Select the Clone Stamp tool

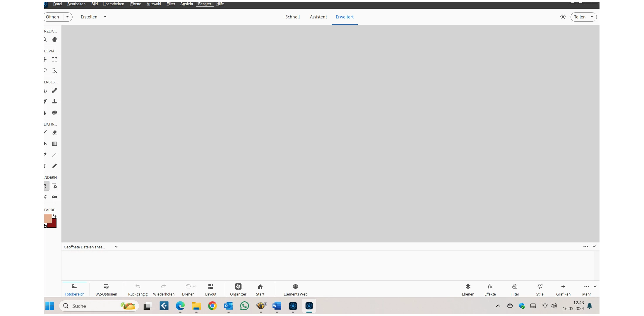pos(54,102)
